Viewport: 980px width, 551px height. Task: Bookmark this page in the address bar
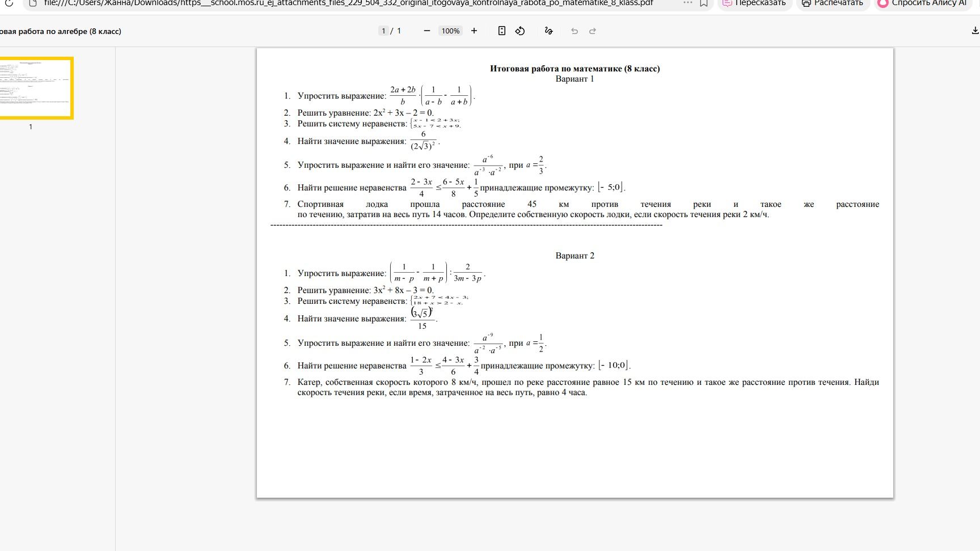[704, 3]
